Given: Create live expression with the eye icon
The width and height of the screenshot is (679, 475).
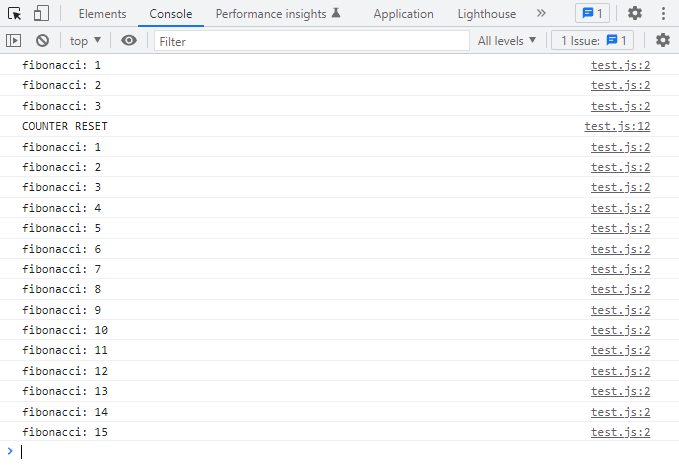Looking at the screenshot, I should point(129,41).
